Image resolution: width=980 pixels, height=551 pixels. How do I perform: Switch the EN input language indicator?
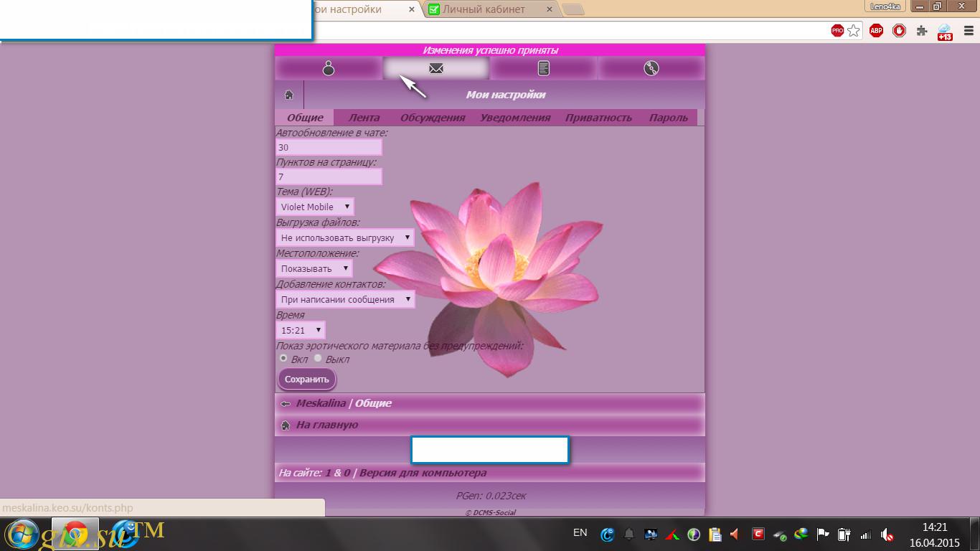tap(580, 532)
